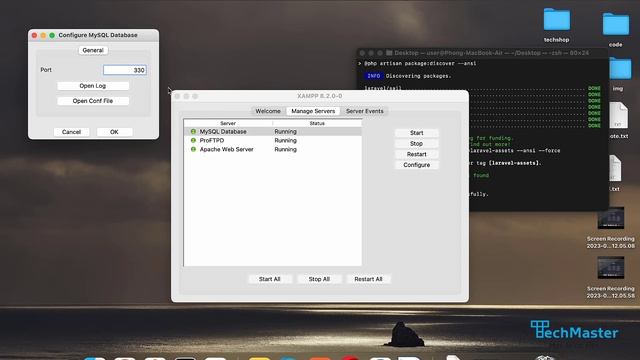Click the green status icon for MySQL Database
This screenshot has width=640, height=360.
[193, 131]
